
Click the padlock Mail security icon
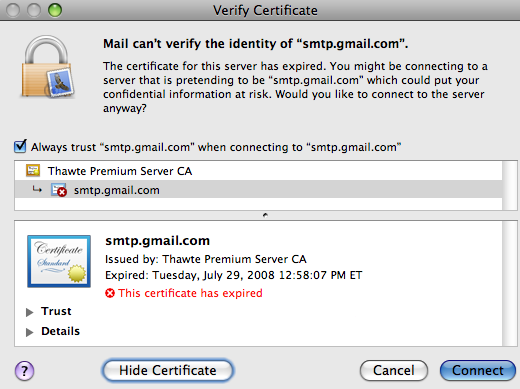(x=47, y=67)
